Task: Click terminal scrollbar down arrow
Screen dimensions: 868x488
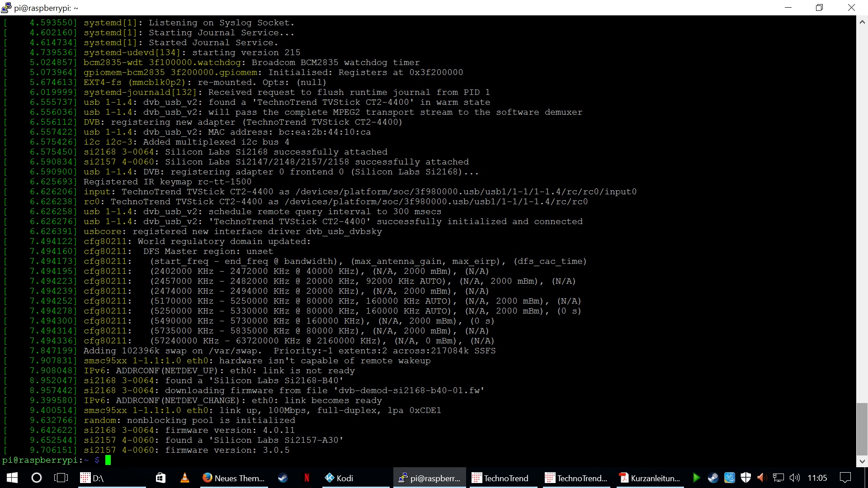Action: (862, 461)
